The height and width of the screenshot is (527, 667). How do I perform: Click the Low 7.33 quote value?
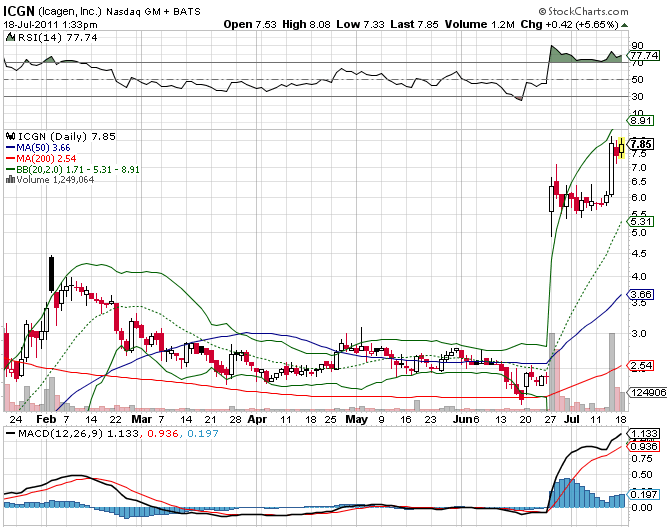pyautogui.click(x=360, y=24)
